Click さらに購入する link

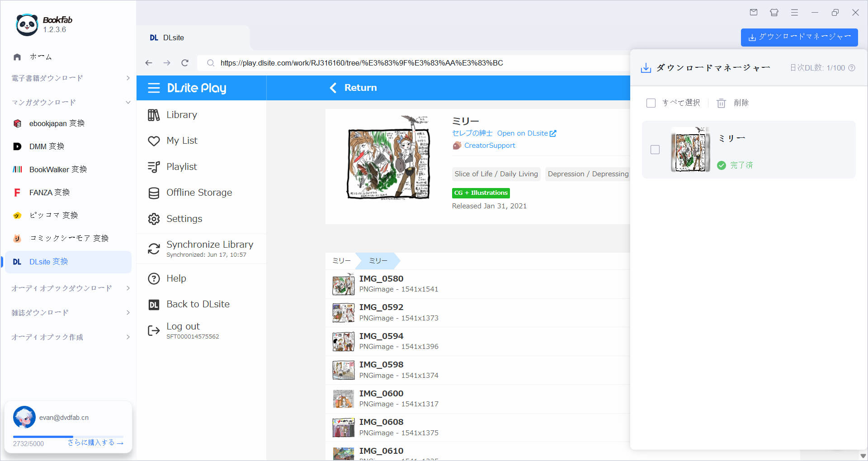95,443
